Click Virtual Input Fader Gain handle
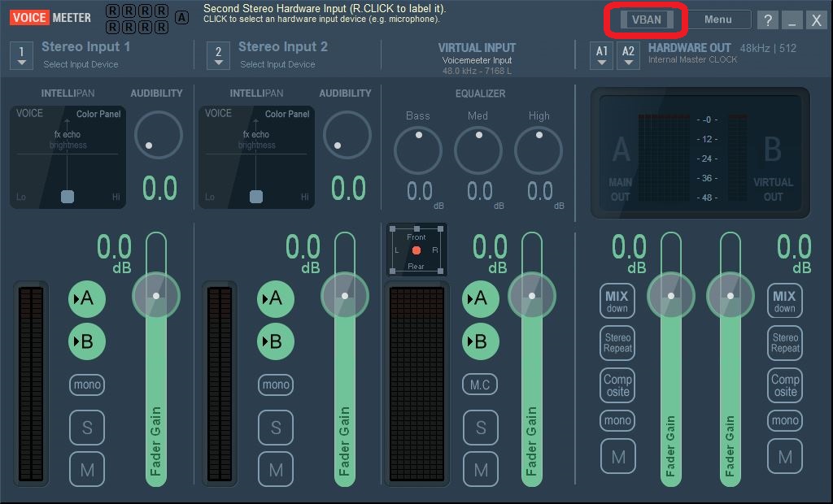 tap(532, 296)
